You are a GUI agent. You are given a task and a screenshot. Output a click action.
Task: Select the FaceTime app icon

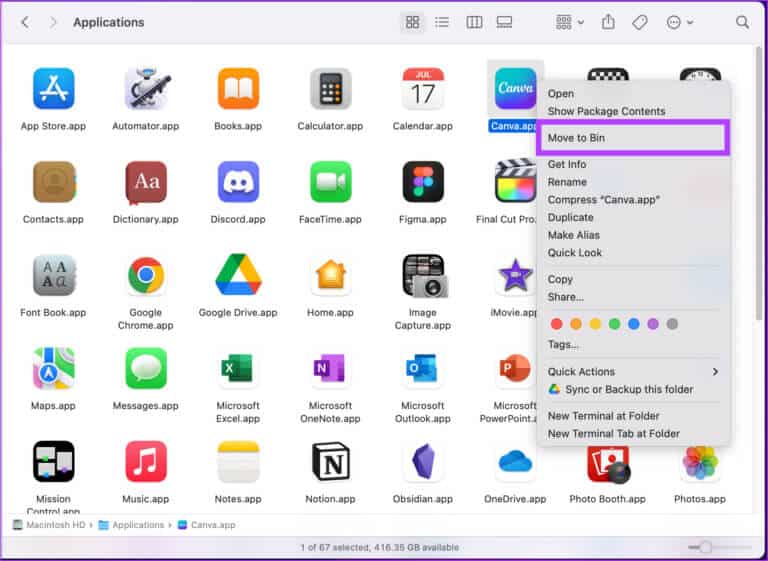pyautogui.click(x=331, y=182)
